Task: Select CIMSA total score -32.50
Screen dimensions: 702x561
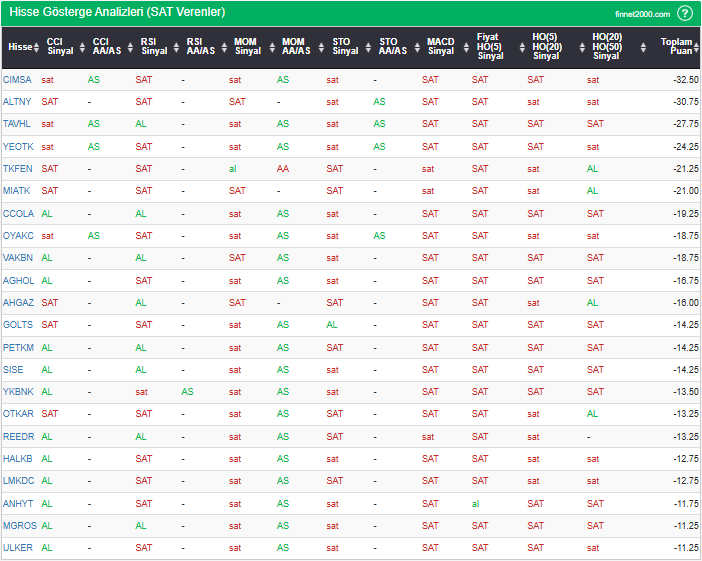Action: tap(686, 80)
